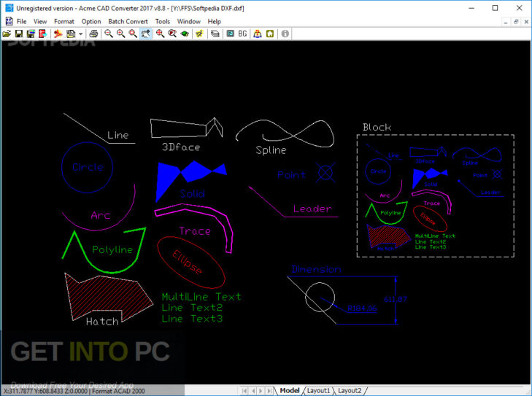This screenshot has width=532, height=396.
Task: Click the 'Block' title above the dashed box
Action: 377,127
